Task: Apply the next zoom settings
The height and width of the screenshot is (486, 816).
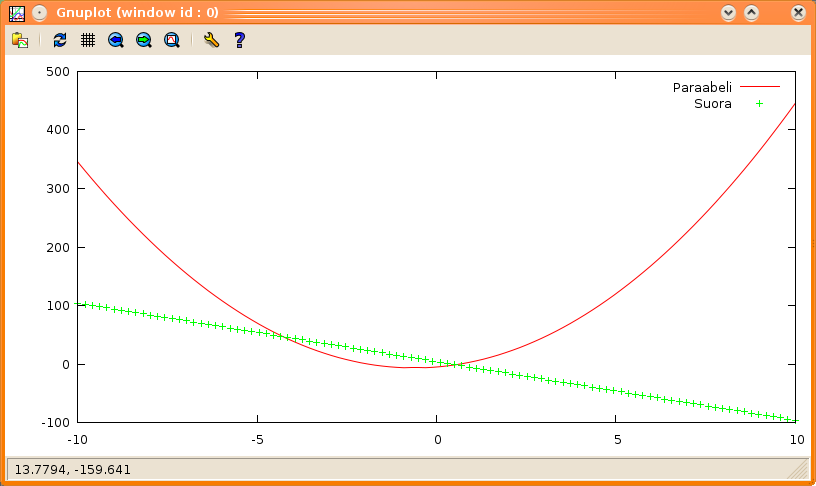Action: pos(144,40)
